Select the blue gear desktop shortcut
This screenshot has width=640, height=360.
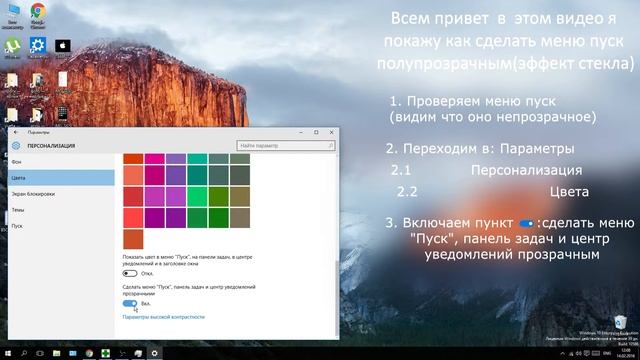point(38,47)
